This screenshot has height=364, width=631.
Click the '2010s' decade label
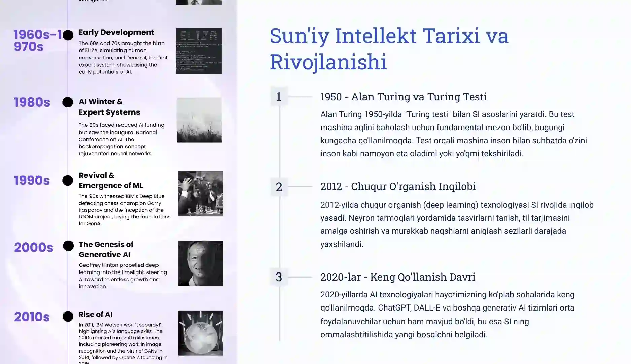(x=32, y=317)
